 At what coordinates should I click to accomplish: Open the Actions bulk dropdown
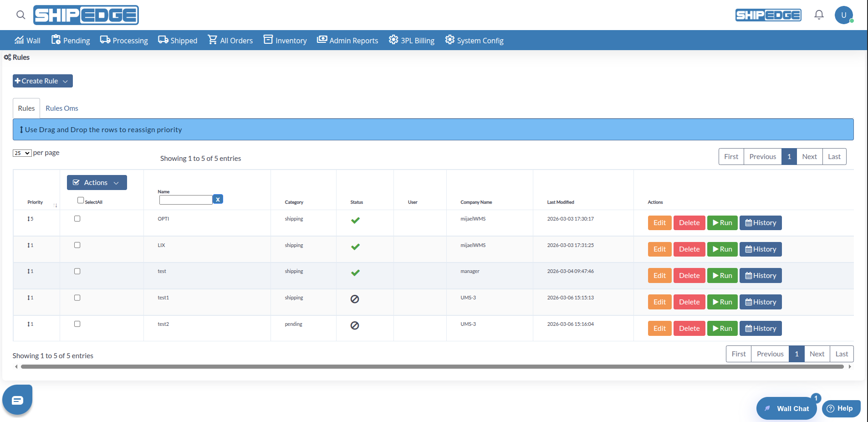97,183
